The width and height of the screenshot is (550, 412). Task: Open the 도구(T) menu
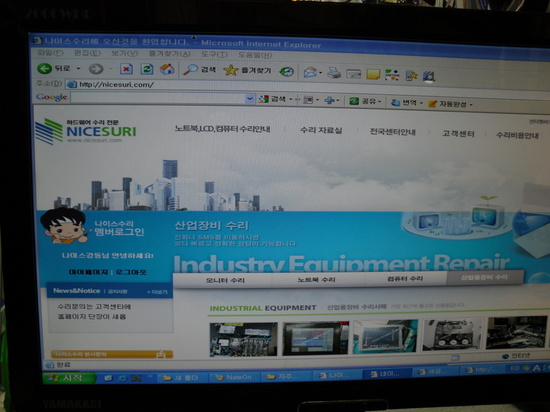[214, 54]
